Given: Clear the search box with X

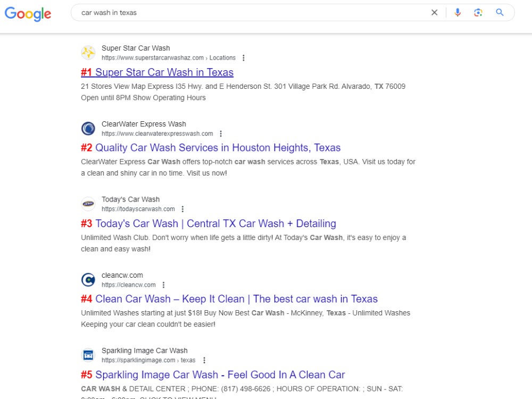Looking at the screenshot, I should pos(434,13).
